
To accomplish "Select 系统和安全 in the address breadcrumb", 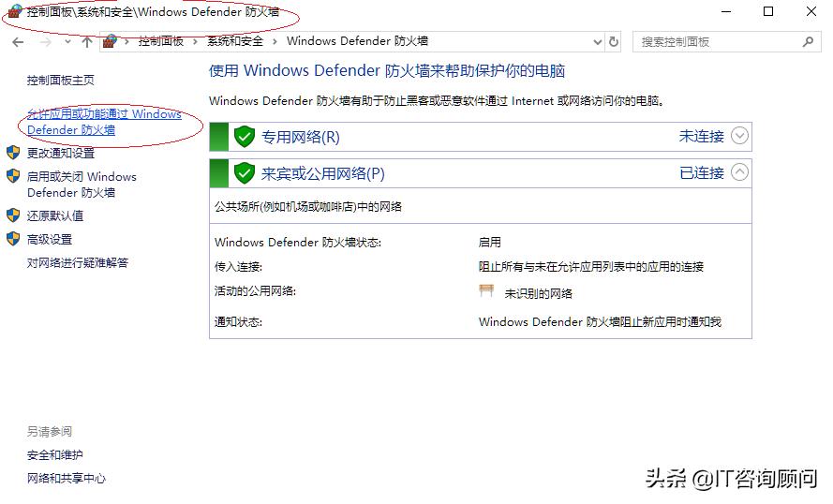I will click(235, 41).
